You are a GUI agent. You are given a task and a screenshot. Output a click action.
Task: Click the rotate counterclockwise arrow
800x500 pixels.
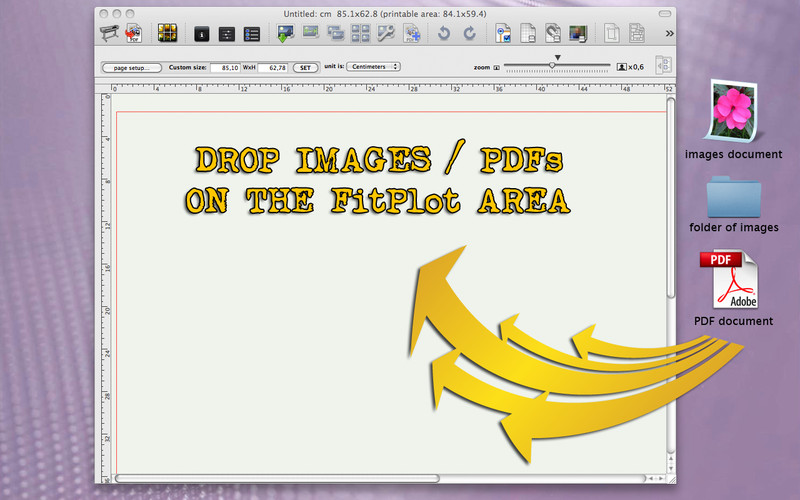[x=444, y=34]
